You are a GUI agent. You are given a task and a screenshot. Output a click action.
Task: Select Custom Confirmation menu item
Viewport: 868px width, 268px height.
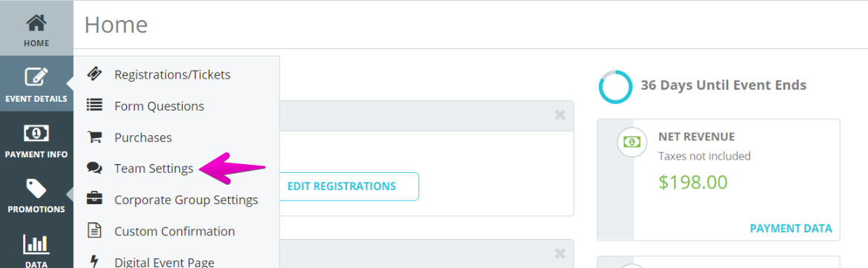(175, 231)
